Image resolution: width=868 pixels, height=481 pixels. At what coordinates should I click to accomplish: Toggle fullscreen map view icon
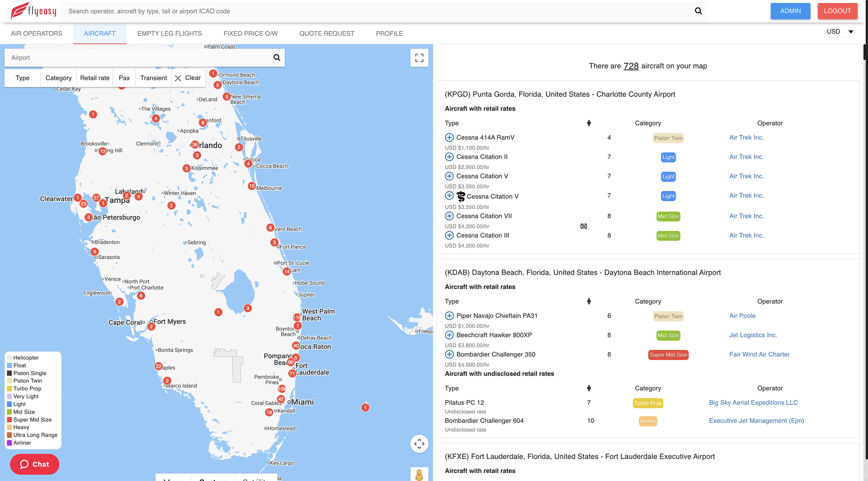coord(419,58)
